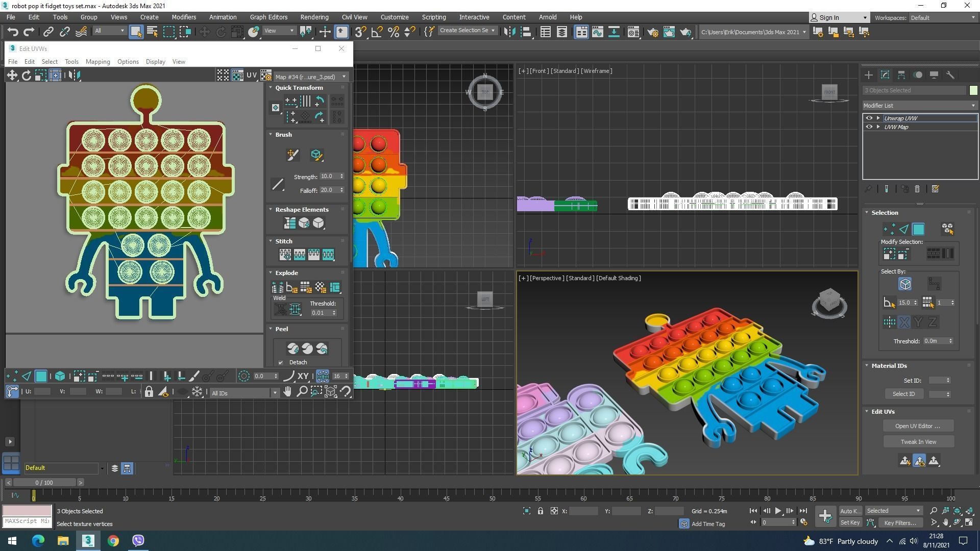Click Weld selected icon in Explode rollout
Viewport: 980px width, 551px height.
click(x=295, y=309)
